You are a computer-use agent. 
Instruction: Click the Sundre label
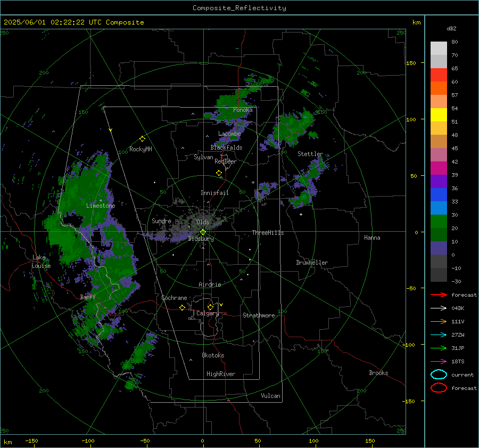[161, 221]
